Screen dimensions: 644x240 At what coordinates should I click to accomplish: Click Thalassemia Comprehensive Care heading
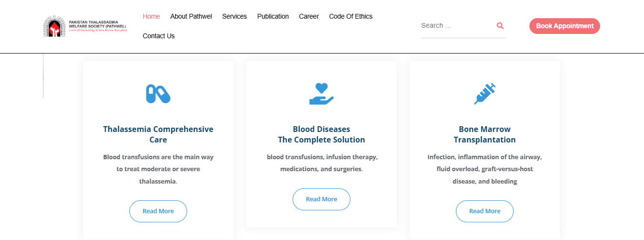pos(158,134)
